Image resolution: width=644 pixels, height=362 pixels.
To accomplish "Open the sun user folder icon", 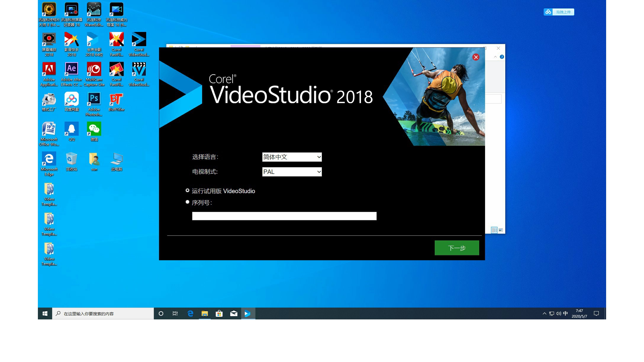I will (94, 161).
